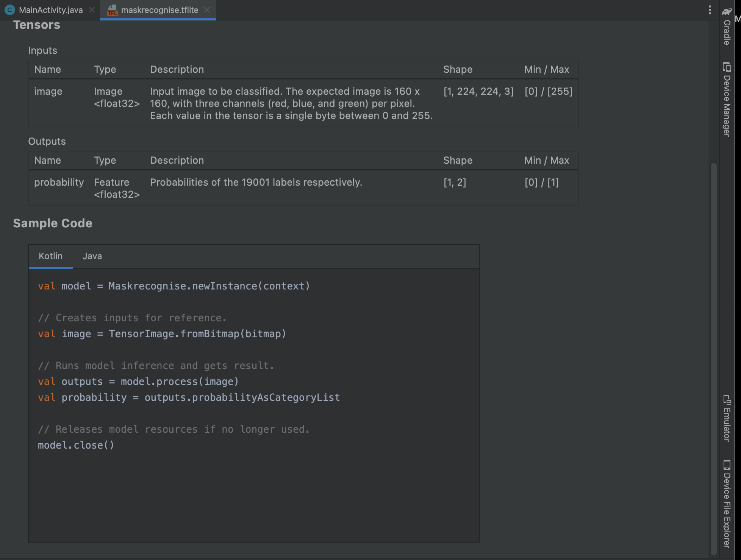Viewport: 741px width, 560px height.
Task: Click the class icon beside MainActivity.java
Action: (x=9, y=10)
